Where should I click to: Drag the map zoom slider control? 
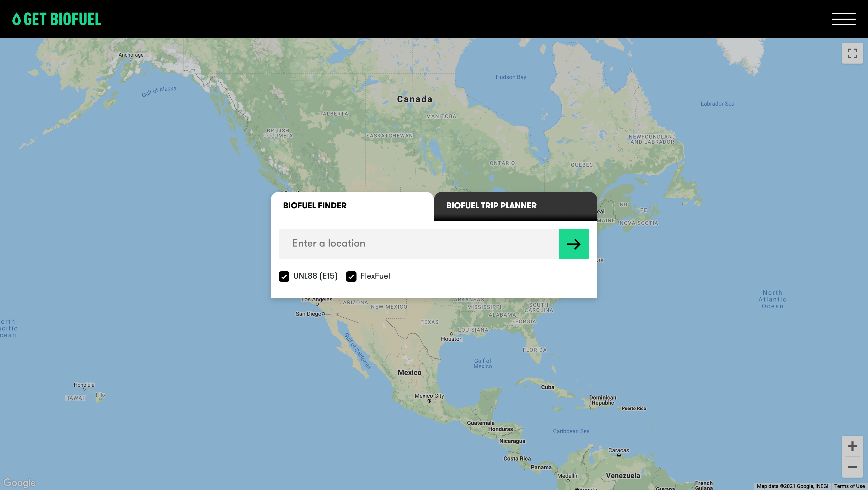coord(851,456)
